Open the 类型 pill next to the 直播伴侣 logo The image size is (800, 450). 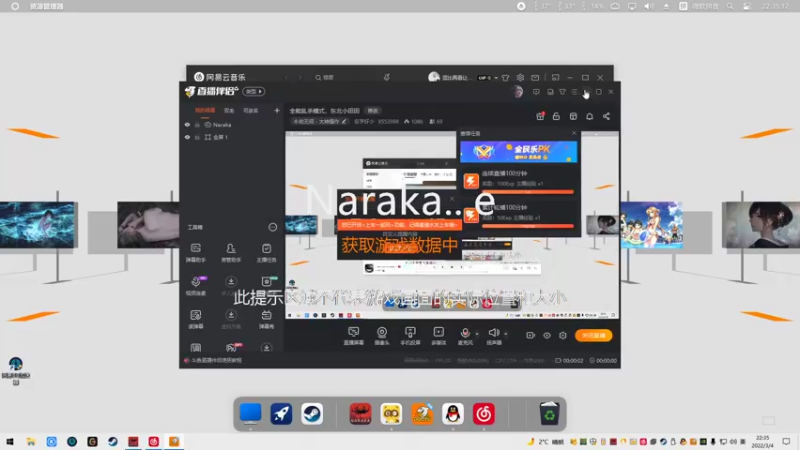254,91
